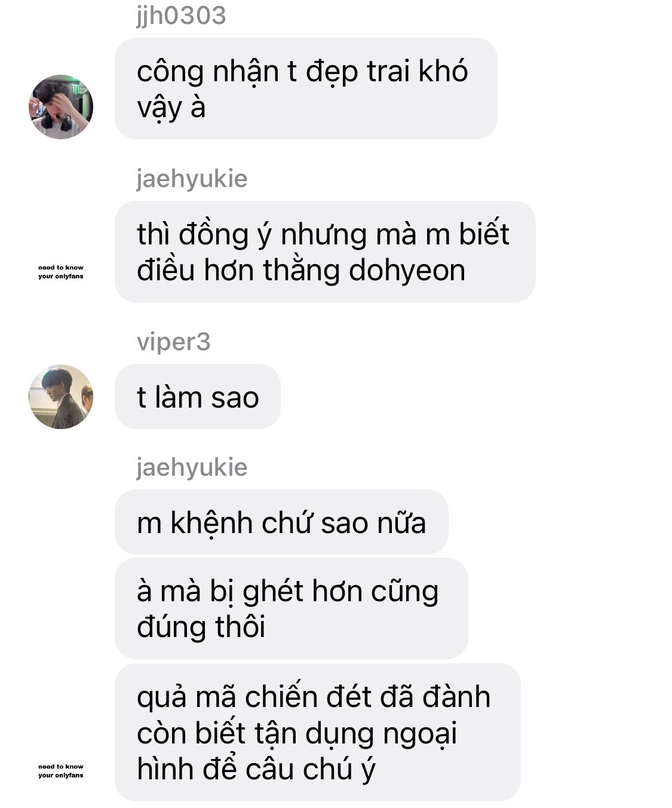The image size is (672, 808).
Task: Tap jaehyukie's avatar beside 'quả mã chiến đét' message
Action: 61,771
